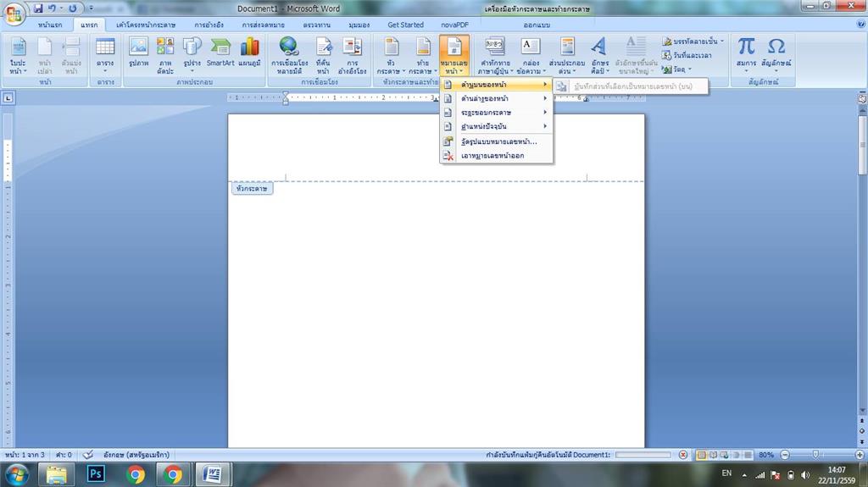Toggle the ruler button above the vertical scrollbar
Image resolution: width=868 pixels, height=487 pixels.
[x=862, y=98]
